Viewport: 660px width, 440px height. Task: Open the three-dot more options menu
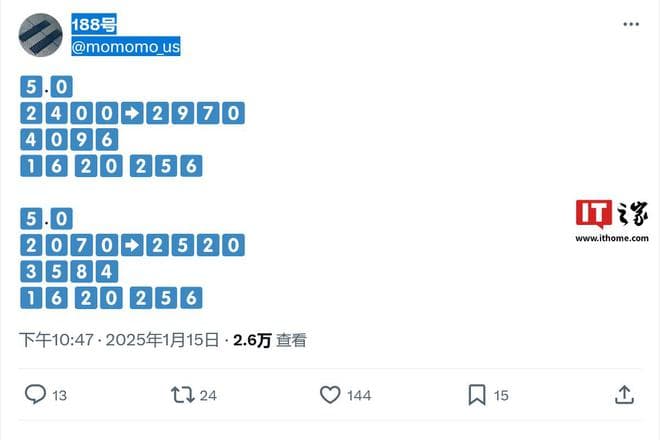tap(630, 23)
